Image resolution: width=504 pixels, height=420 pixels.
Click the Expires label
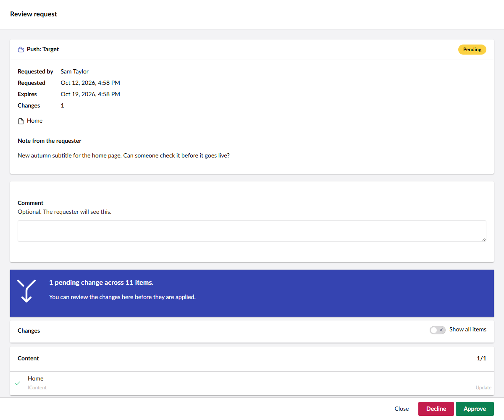point(27,94)
